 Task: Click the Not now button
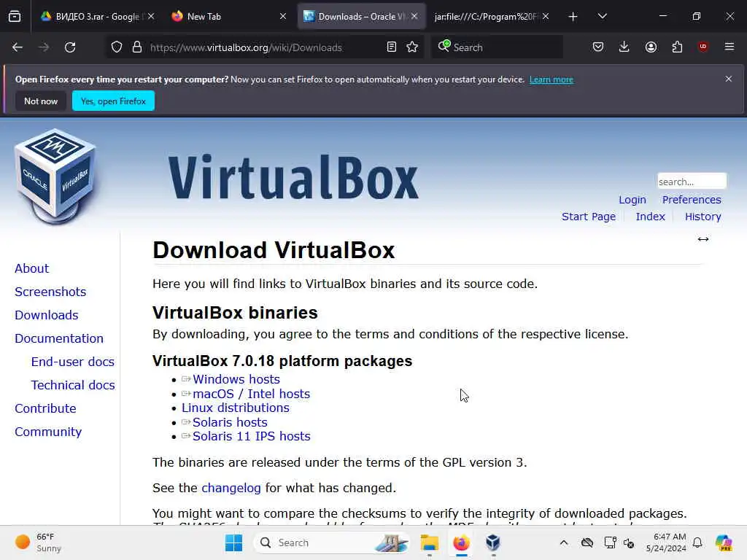41,101
